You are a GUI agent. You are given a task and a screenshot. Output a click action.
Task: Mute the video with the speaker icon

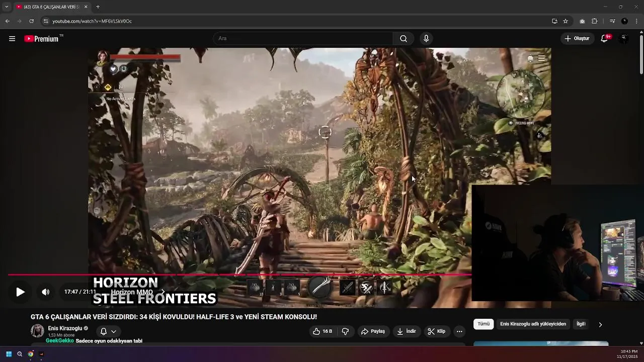point(45,292)
